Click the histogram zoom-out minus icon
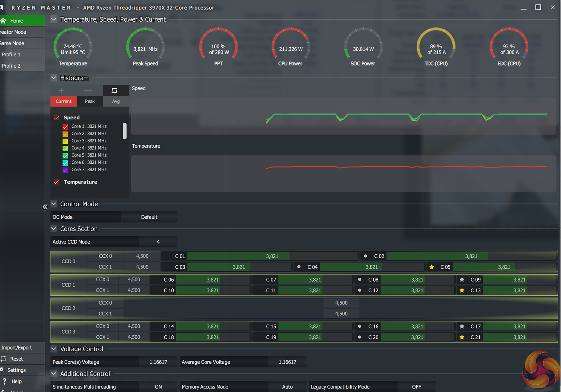This screenshot has width=561, height=392. click(88, 91)
